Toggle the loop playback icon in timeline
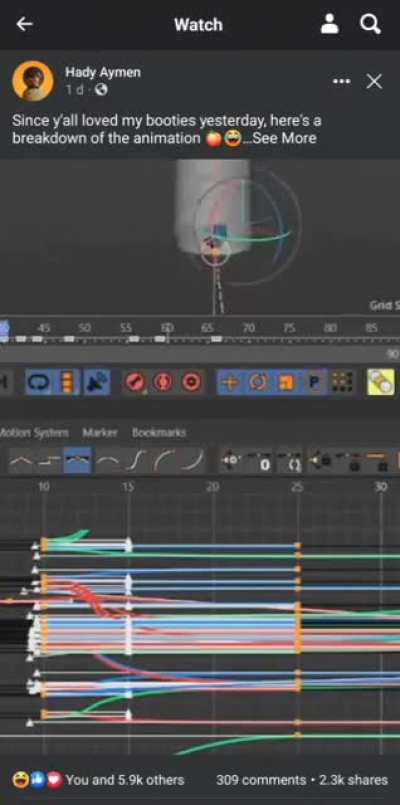The width and height of the screenshot is (400, 805). point(40,382)
